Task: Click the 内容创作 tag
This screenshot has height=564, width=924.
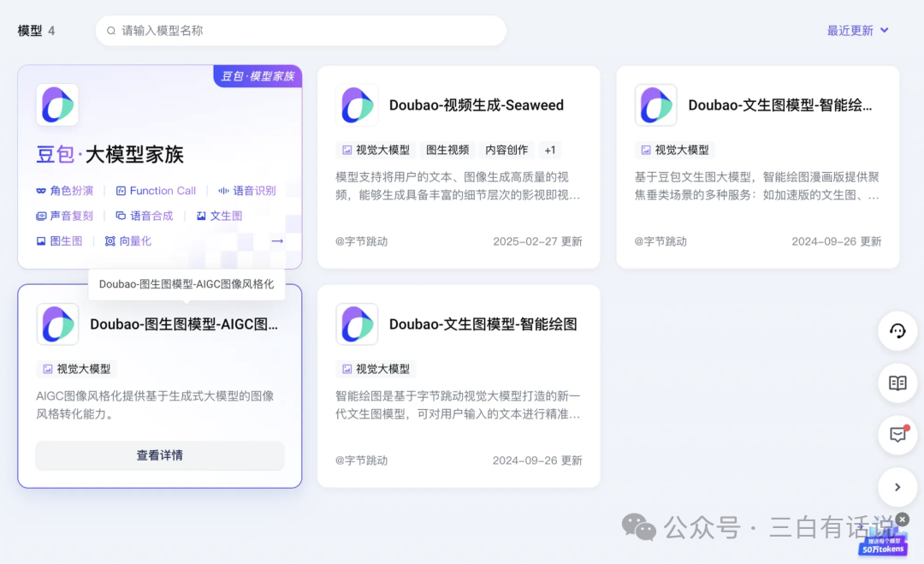Action: click(506, 151)
